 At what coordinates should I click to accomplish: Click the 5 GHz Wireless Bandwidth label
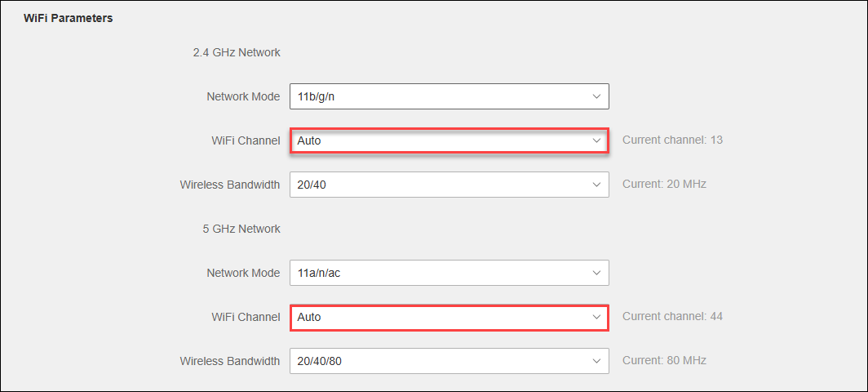(x=230, y=361)
